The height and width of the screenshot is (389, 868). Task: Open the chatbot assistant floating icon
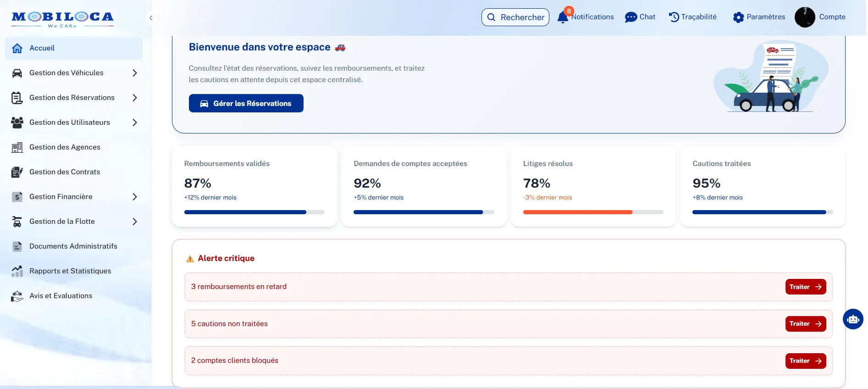(853, 319)
